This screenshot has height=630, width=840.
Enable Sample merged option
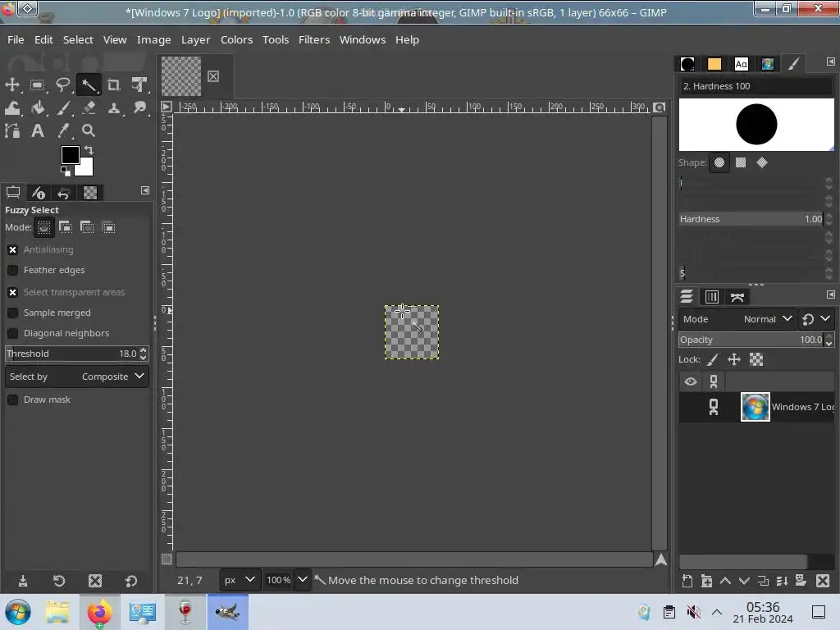[13, 313]
